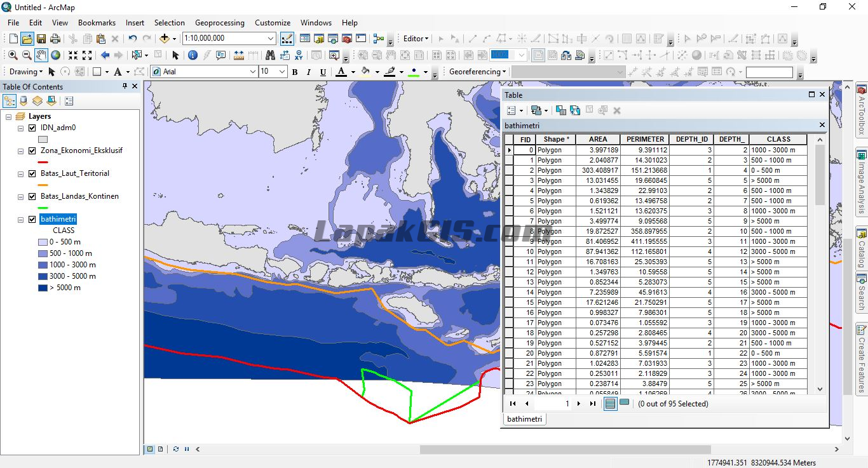This screenshot has width=868, height=468.
Task: Show all records view in the Table window
Action: coord(611,403)
